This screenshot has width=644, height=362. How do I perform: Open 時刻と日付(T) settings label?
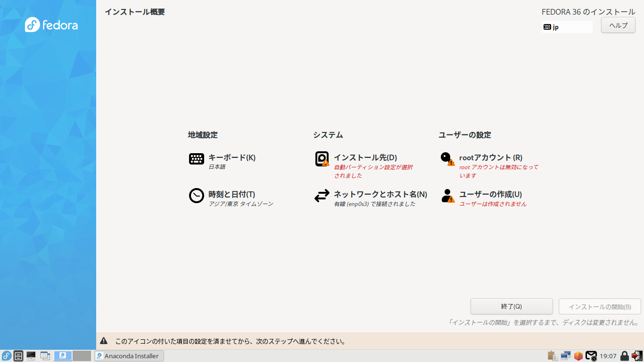point(231,194)
